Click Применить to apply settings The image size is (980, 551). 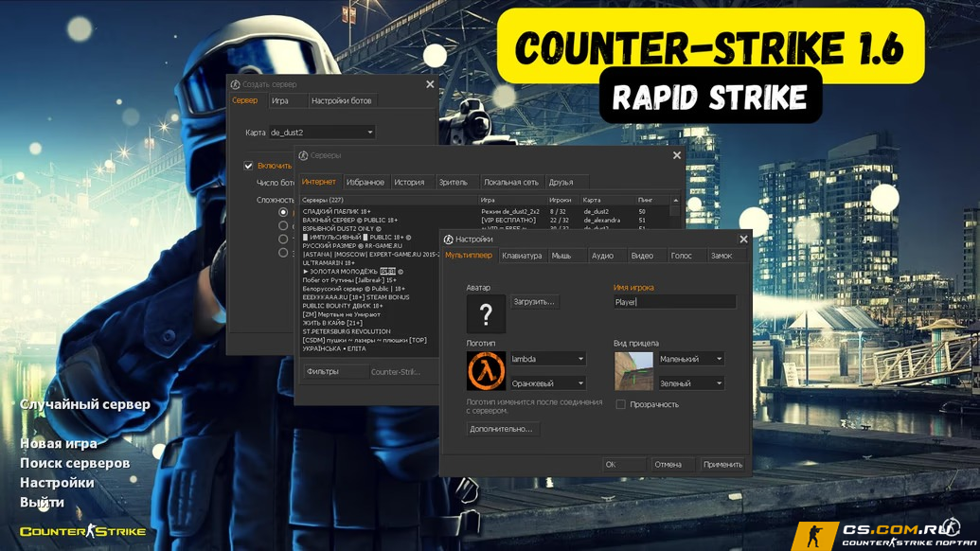tap(723, 465)
